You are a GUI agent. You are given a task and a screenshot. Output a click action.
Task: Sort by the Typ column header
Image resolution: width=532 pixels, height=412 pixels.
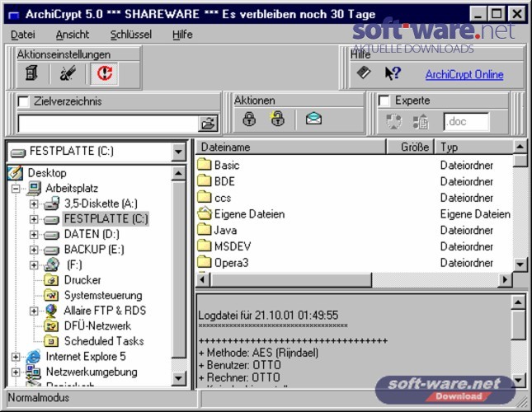473,147
